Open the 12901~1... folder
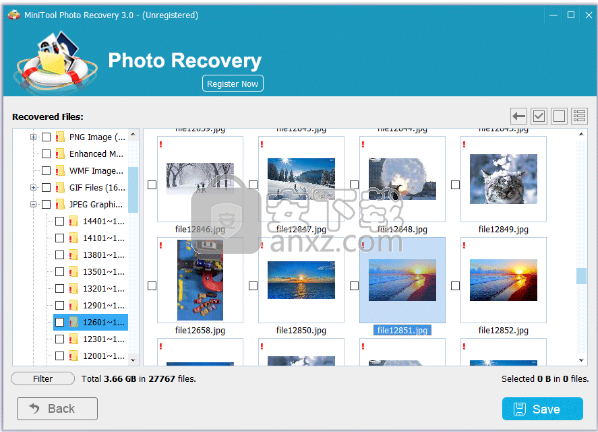 pyautogui.click(x=104, y=305)
